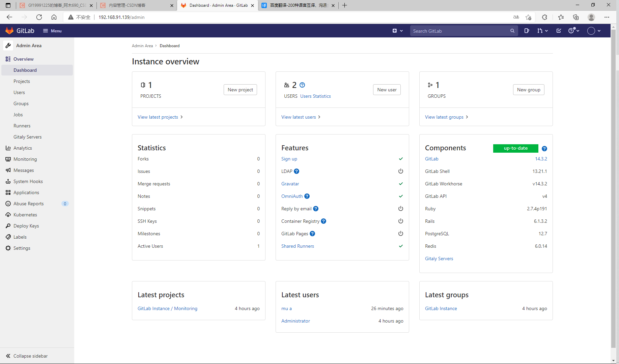Switch to the CSDN content management tab
The height and width of the screenshot is (364, 619).
(x=137, y=5)
